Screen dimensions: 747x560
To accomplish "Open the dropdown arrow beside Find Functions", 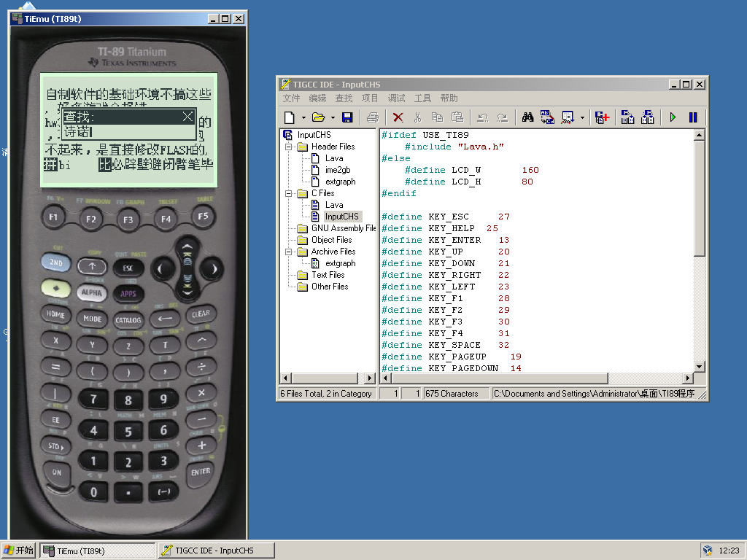I will (581, 117).
